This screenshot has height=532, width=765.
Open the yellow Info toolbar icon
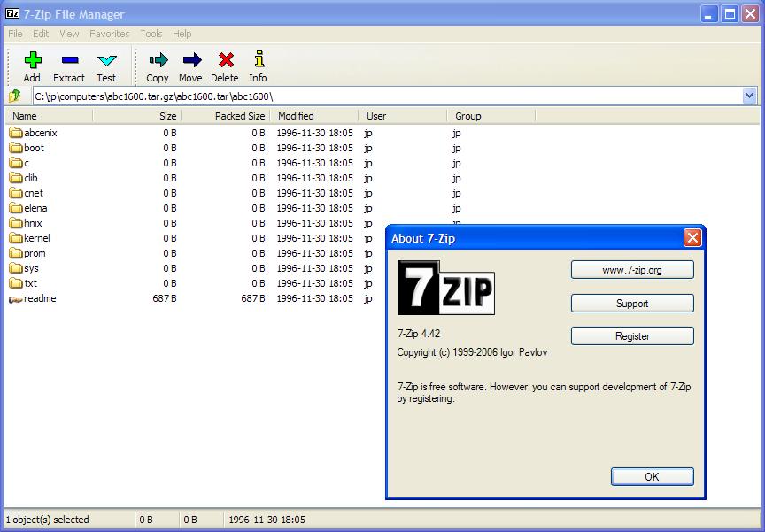click(x=259, y=60)
